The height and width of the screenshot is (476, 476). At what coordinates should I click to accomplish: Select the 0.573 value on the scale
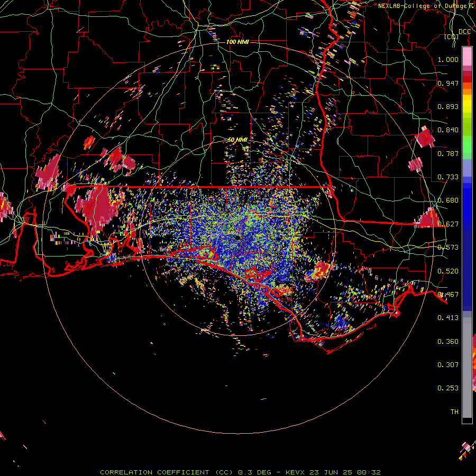pos(448,248)
